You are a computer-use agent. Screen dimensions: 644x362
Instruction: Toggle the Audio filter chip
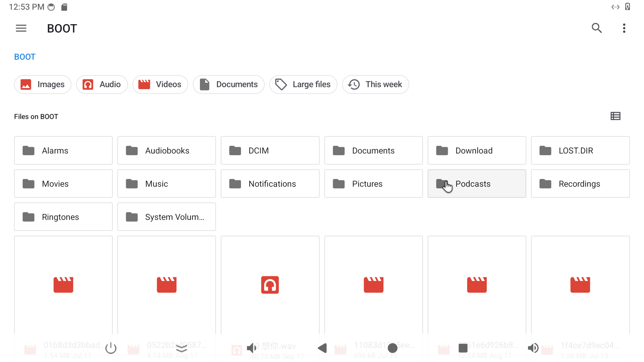tap(102, 84)
